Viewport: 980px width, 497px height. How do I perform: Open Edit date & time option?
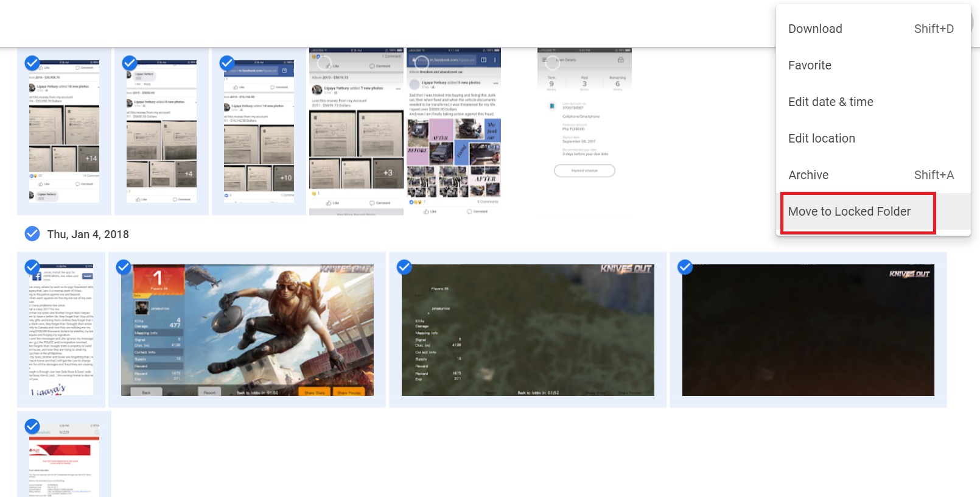point(873,102)
